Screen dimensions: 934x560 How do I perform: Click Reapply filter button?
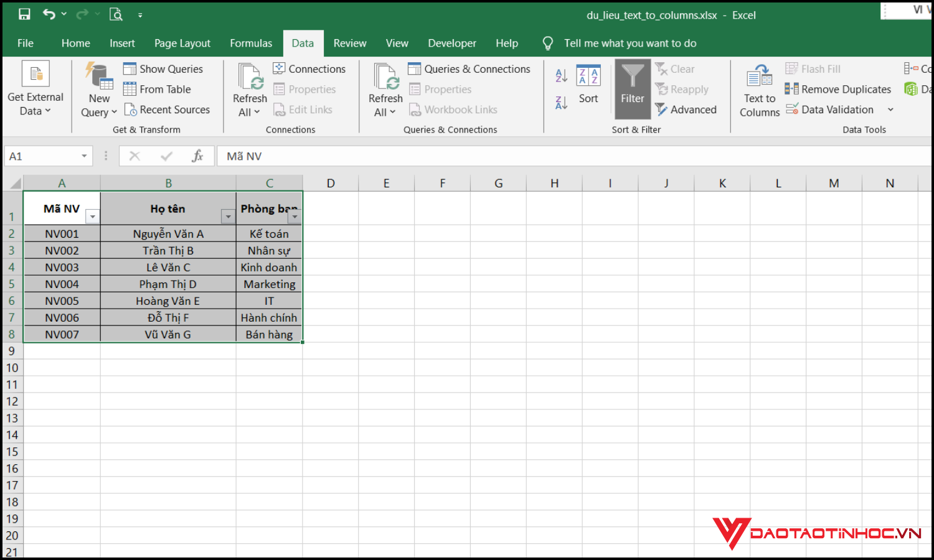(x=682, y=90)
